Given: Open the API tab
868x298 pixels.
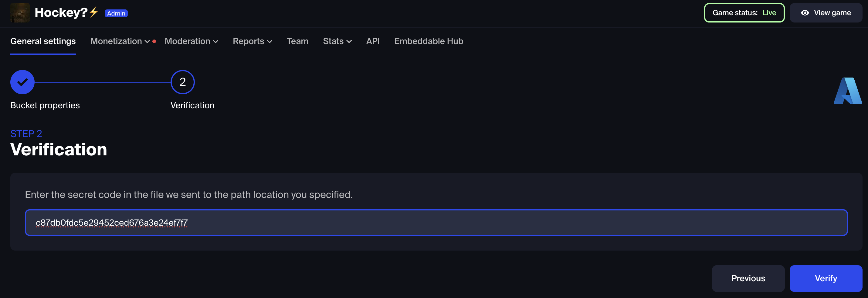Looking at the screenshot, I should tap(373, 41).
